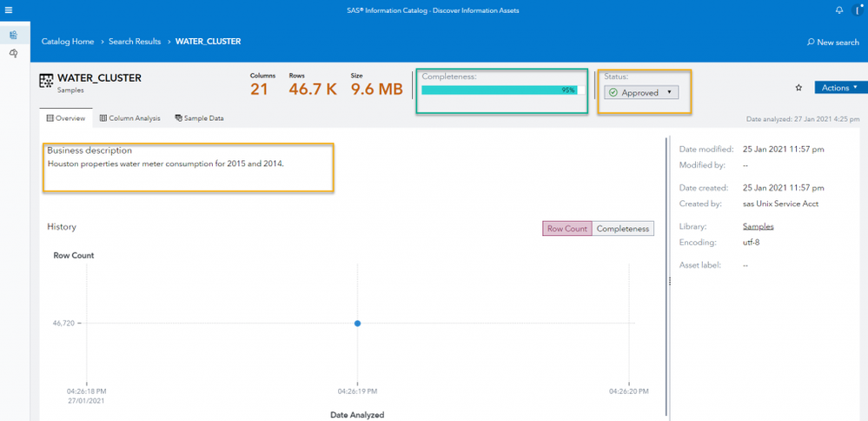Screen dimensions: 868x421
Task: Select the Overview tab
Action: click(x=66, y=118)
